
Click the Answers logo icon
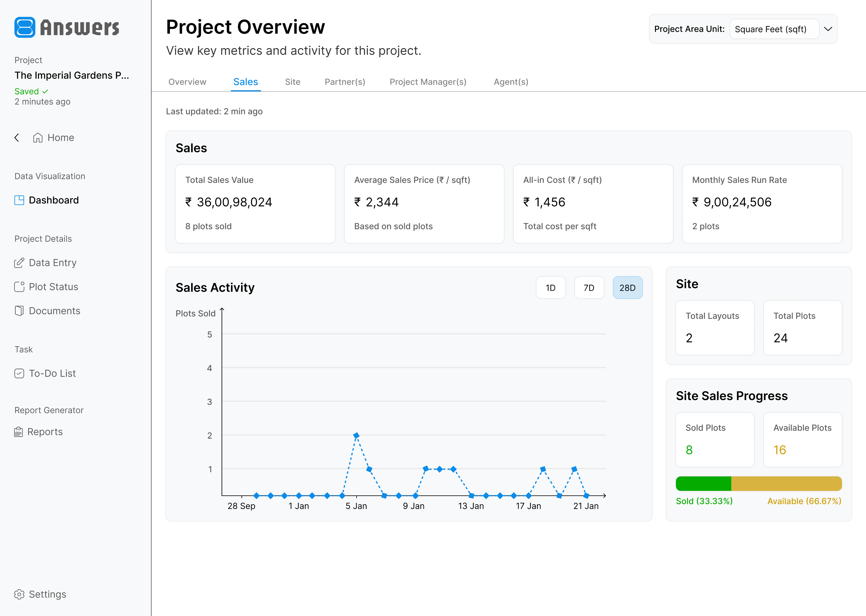click(x=25, y=27)
